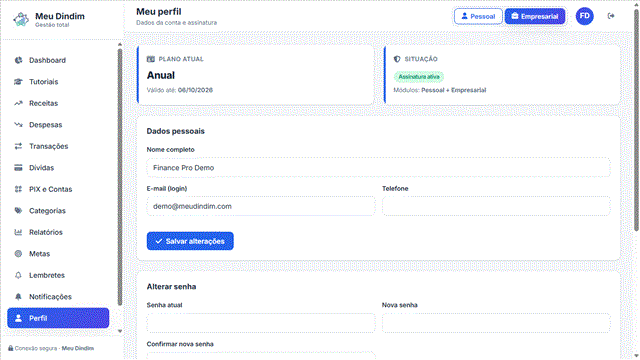Image resolution: width=640 pixels, height=360 pixels.
Task: Click the Perfil person icon
Action: 18,318
